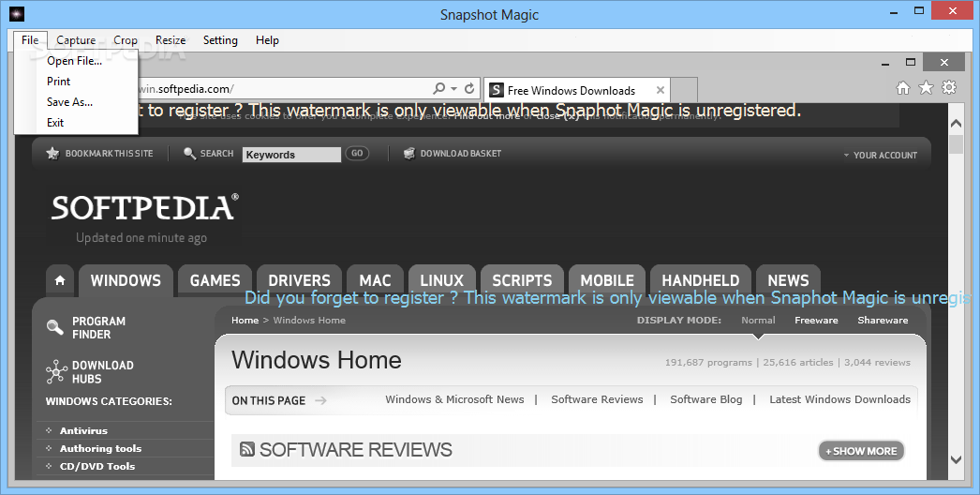
Task: Jump to Latest Windows Downloads
Action: click(840, 399)
